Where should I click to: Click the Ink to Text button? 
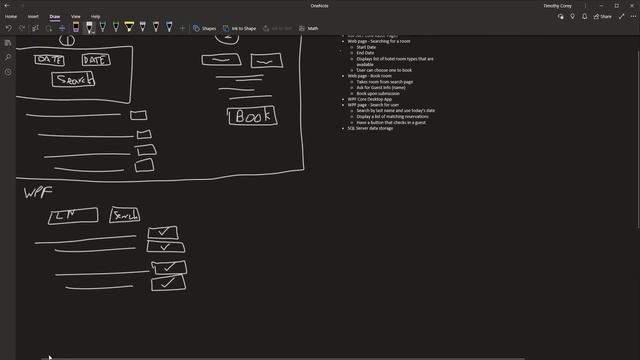[x=278, y=28]
